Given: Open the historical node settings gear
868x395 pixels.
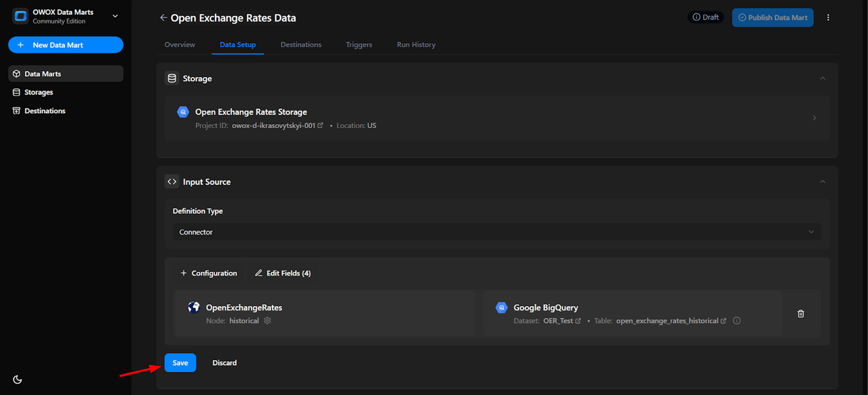Looking at the screenshot, I should click(268, 321).
